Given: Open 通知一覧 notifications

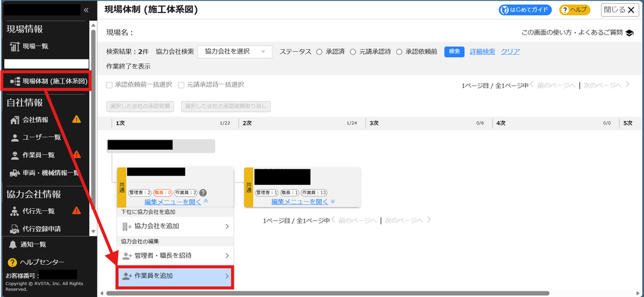Looking at the screenshot, I should click(x=33, y=244).
